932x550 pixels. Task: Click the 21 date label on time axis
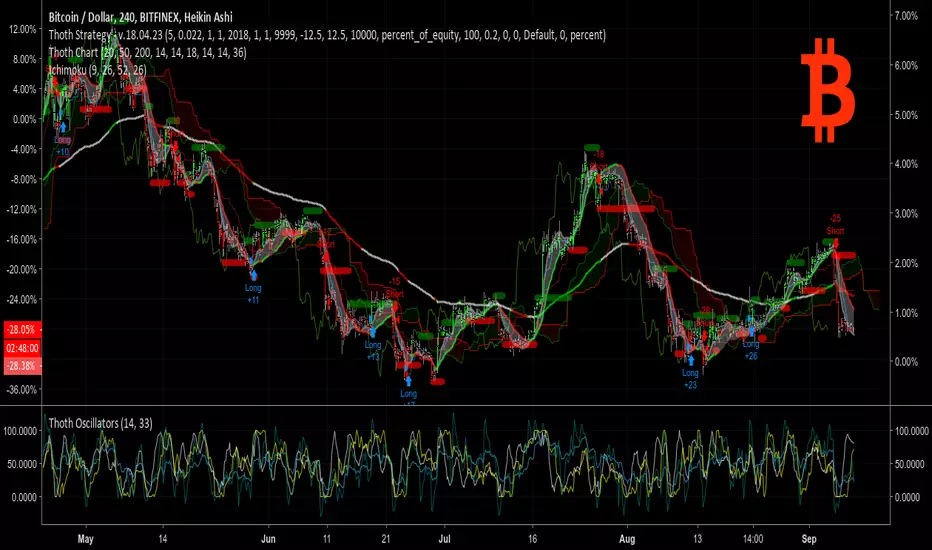tap(387, 539)
